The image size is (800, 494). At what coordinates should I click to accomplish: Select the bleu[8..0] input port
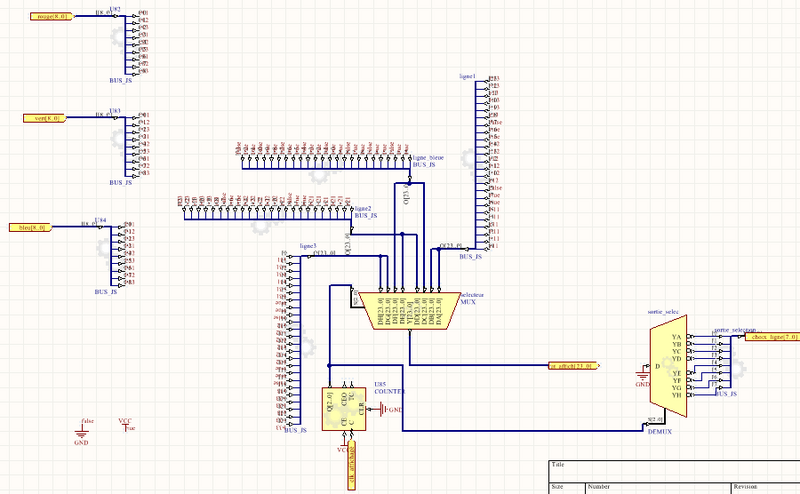point(30,227)
